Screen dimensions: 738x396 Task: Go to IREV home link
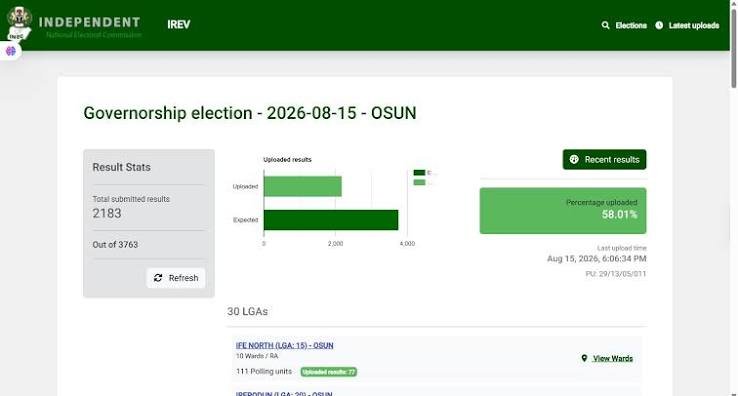(179, 24)
